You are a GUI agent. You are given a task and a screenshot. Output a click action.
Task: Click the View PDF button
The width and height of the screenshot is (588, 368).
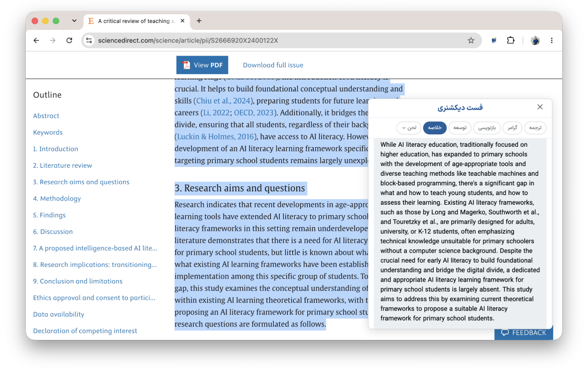(202, 65)
